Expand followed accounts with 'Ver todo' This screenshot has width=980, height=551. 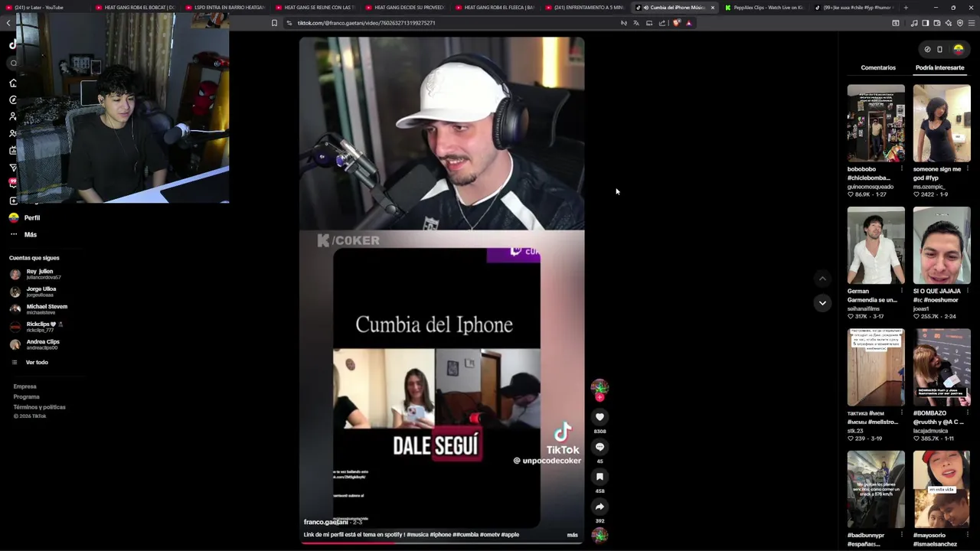point(30,363)
